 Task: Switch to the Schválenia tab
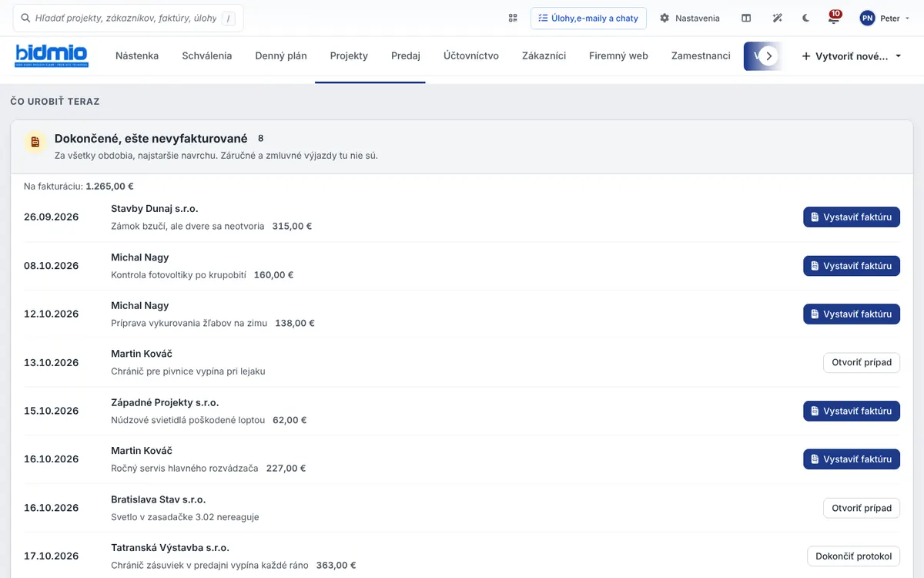click(x=207, y=55)
